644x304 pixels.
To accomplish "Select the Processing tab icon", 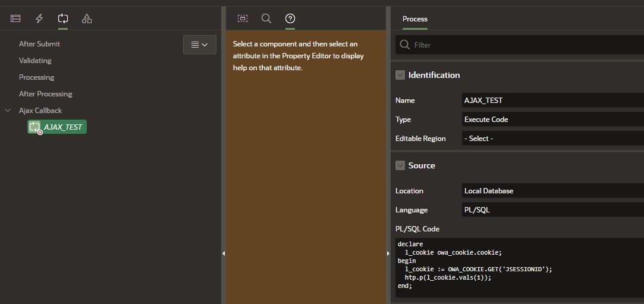I will [x=63, y=18].
